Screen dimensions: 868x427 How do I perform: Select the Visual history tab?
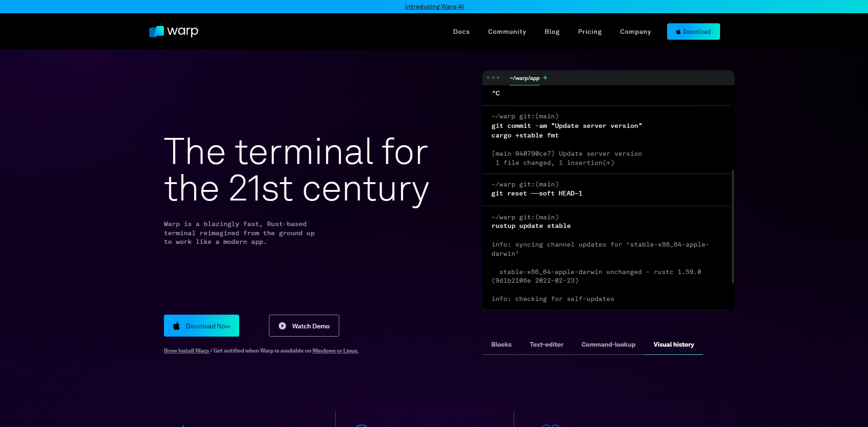(x=673, y=344)
